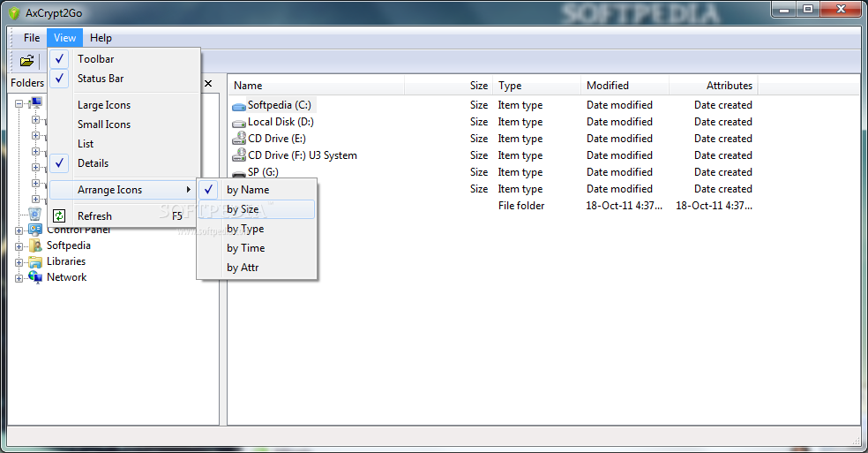Screen dimensions: 868x453
Task: Sort by the Modified column header
Action: click(x=625, y=86)
